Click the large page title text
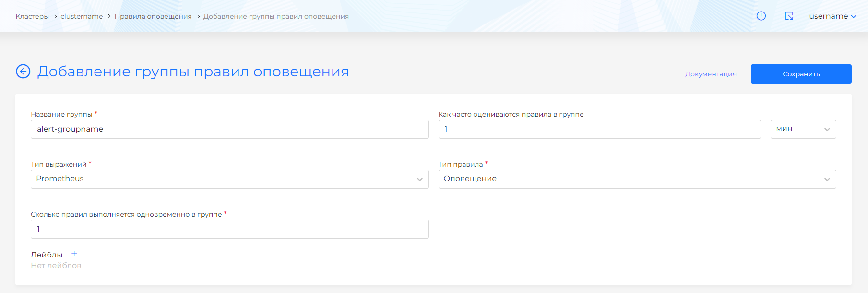868x293 pixels. (193, 72)
